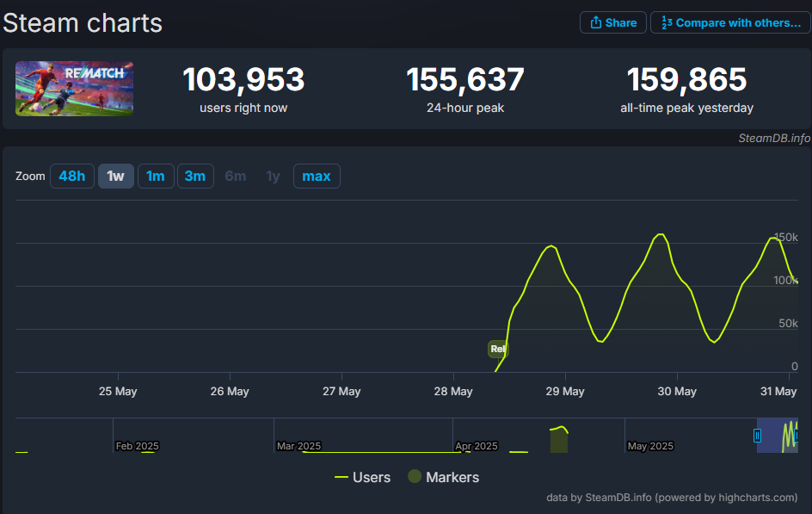Image resolution: width=812 pixels, height=514 pixels.
Task: Click the Mar 2025 navigator label
Action: tap(298, 446)
